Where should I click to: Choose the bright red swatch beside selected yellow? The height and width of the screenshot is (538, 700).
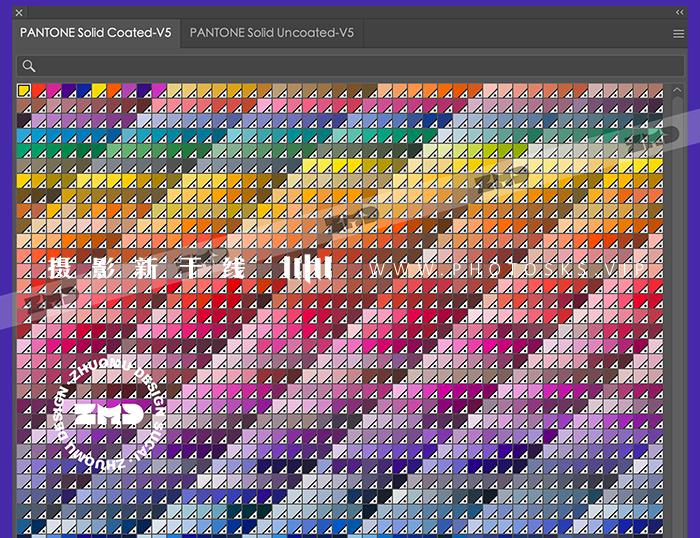pos(39,91)
